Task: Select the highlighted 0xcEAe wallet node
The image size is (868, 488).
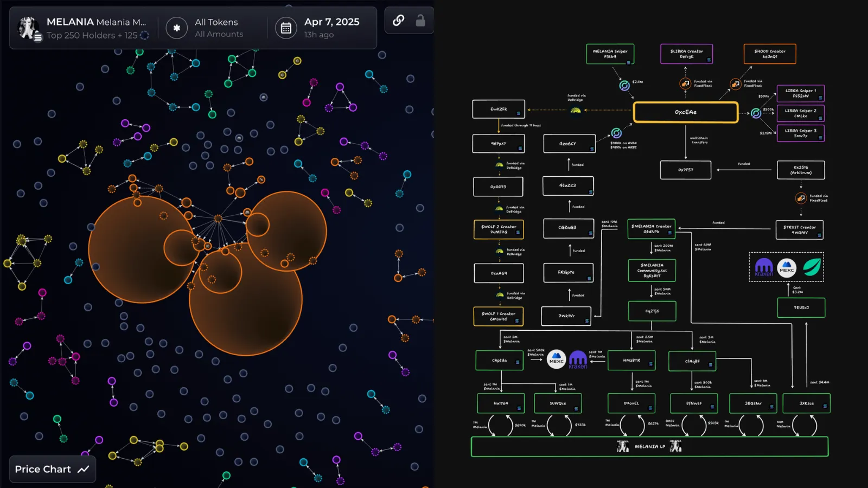Action: [x=685, y=112]
